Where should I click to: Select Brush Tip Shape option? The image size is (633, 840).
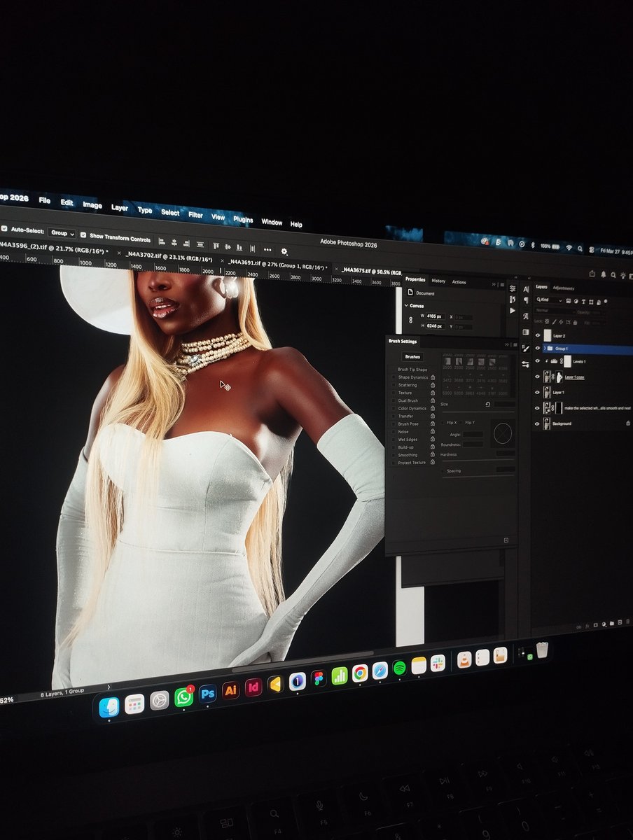click(412, 370)
